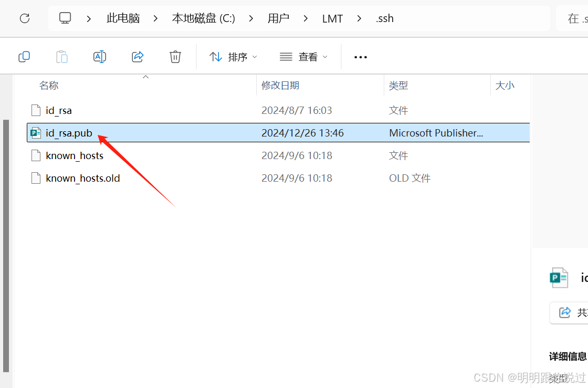Click the delete trash icon
Image resolution: width=588 pixels, height=388 pixels.
pos(175,57)
